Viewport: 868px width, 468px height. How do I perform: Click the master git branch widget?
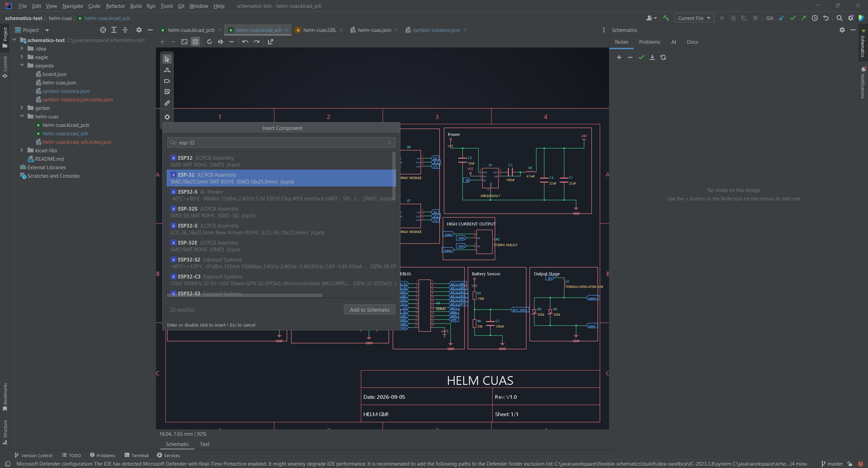pyautogui.click(x=832, y=464)
